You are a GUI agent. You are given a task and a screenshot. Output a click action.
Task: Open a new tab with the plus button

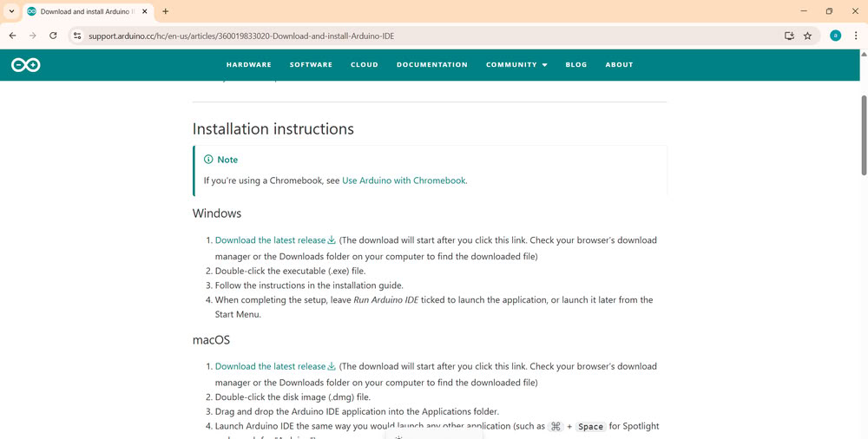point(165,11)
